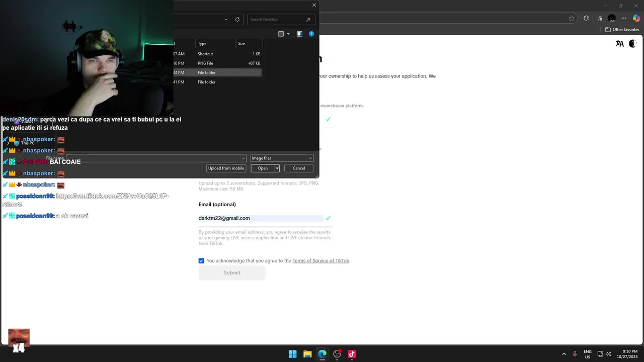Screen dimensions: 644x362
Task: Open the TikTok LIVE Studio taskbar icon
Action: coord(352,354)
